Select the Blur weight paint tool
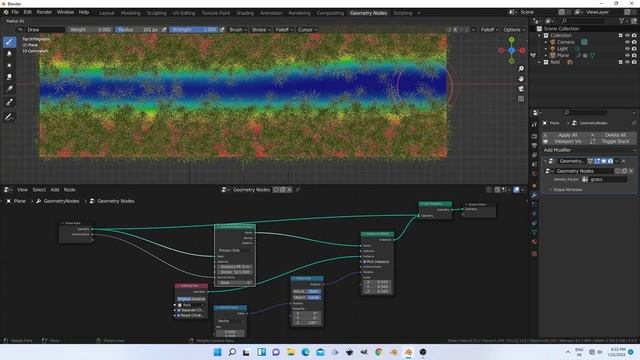This screenshot has width=640, height=360. (9, 53)
